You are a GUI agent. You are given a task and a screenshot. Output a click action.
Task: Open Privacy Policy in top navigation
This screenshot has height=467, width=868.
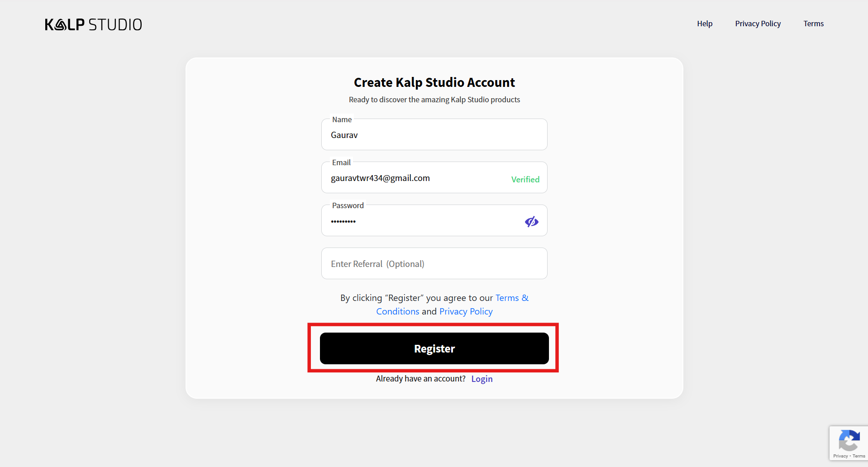(758, 24)
